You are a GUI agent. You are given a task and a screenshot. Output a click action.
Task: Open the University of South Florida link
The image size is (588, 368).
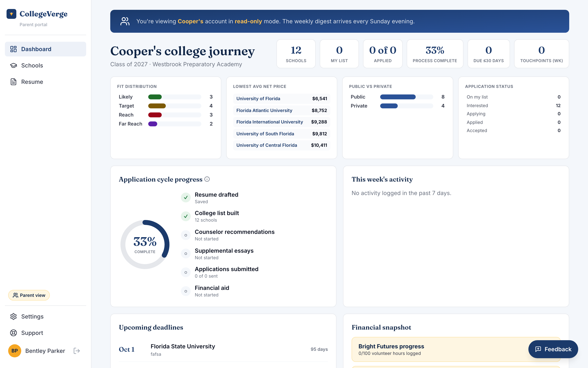265,134
